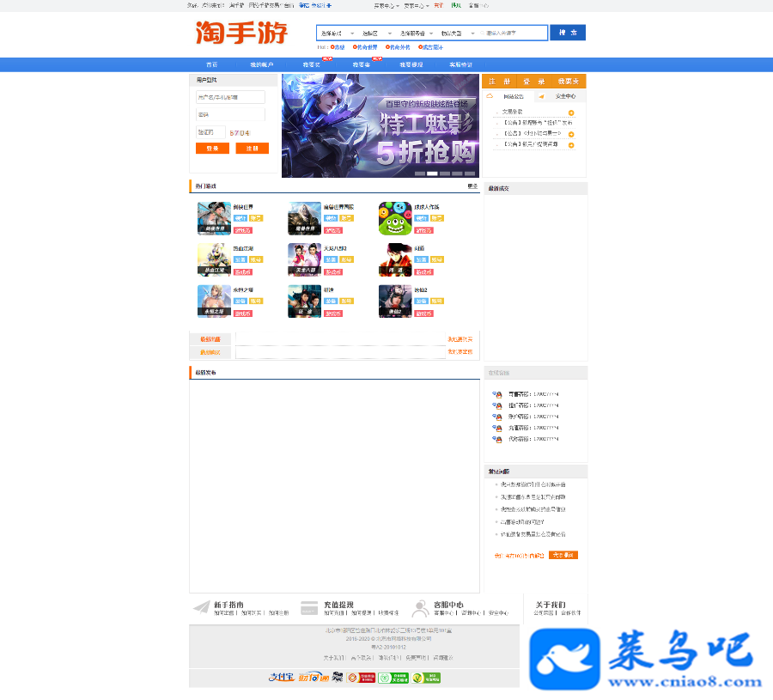Viewport: 773px width, 700px height.
Task: Click the 游戏币 red tag under 剑侠世界
Action: pyautogui.click(x=243, y=230)
